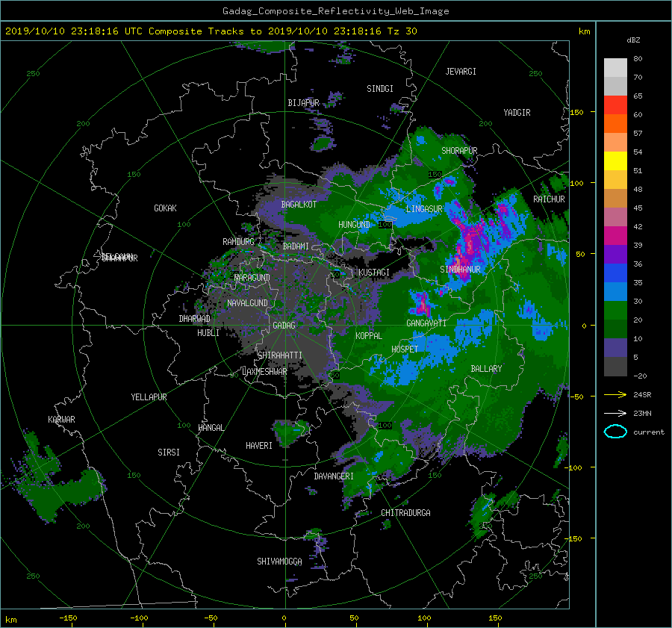Click the white 80 dBZ legend swatch

[615, 68]
